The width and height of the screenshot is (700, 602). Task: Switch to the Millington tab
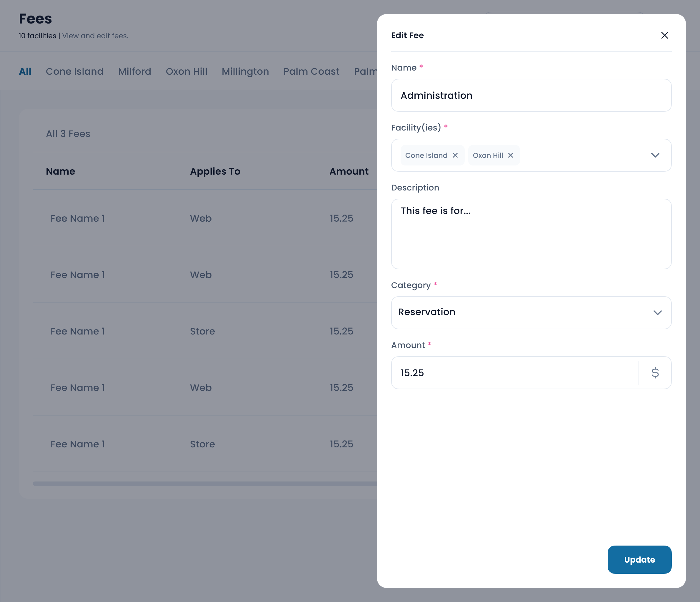[245, 72]
